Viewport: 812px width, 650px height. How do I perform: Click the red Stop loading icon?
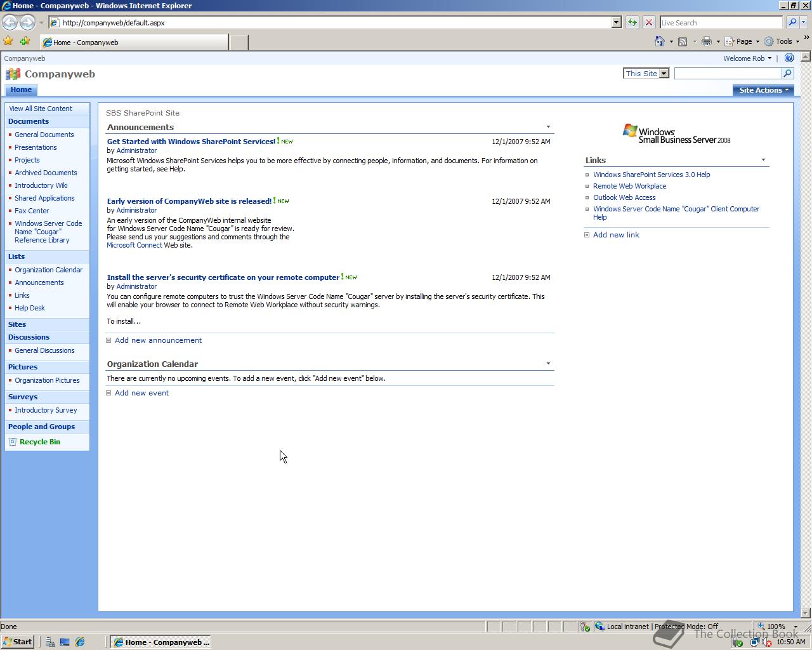[x=649, y=22]
